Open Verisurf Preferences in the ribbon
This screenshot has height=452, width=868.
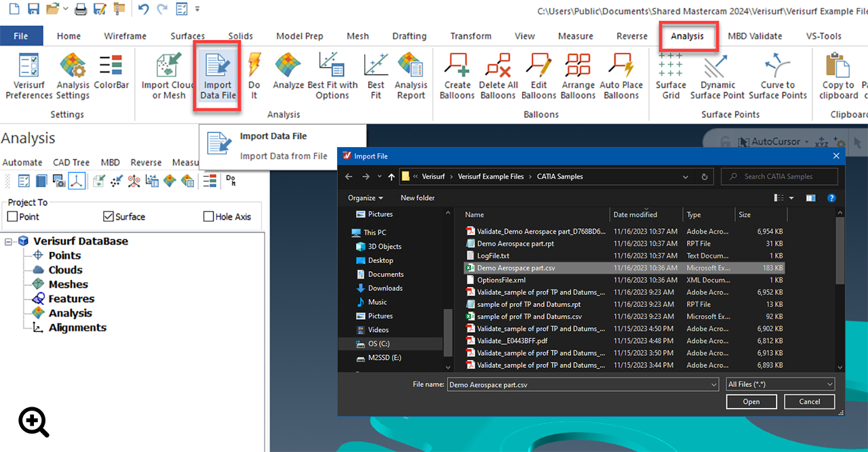[29, 75]
